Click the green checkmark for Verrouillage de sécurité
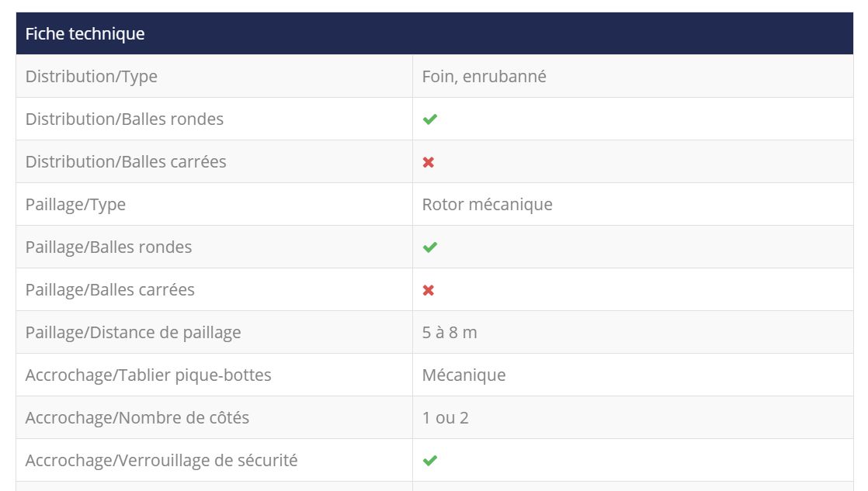868x491 pixels. (429, 461)
